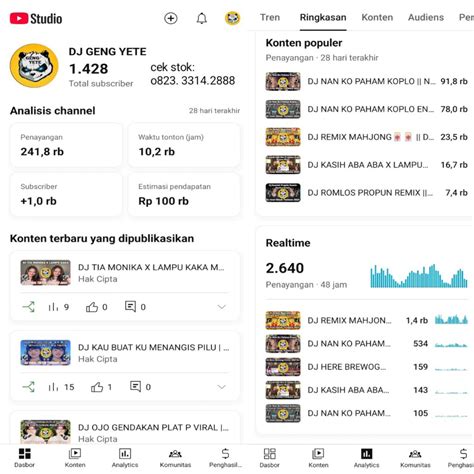Image resolution: width=474 pixels, height=474 pixels.
Task: Tap the like icon on DJ TIA MONIKA video
Action: pyautogui.click(x=92, y=307)
